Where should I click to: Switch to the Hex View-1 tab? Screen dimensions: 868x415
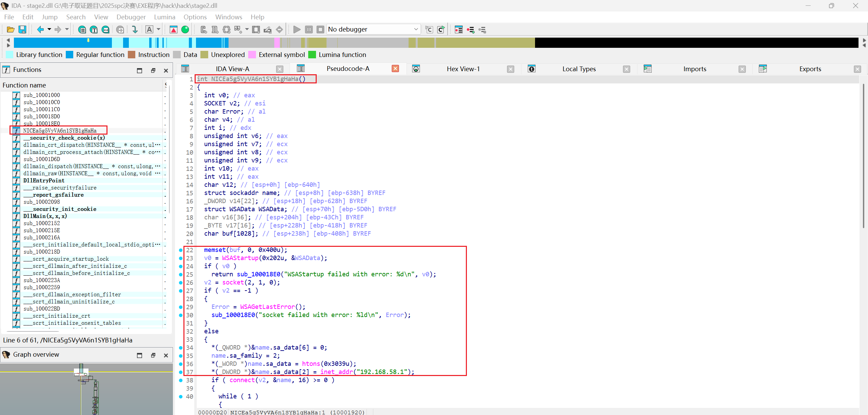[463, 69]
